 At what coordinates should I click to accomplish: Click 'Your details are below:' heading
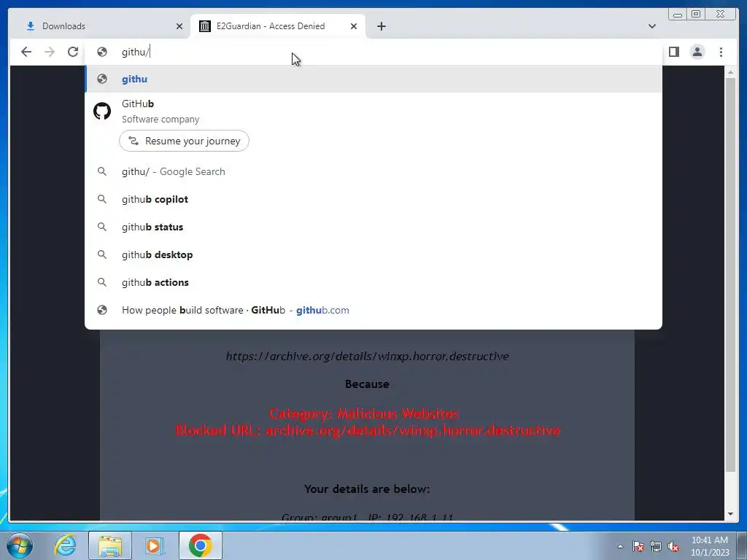point(367,489)
